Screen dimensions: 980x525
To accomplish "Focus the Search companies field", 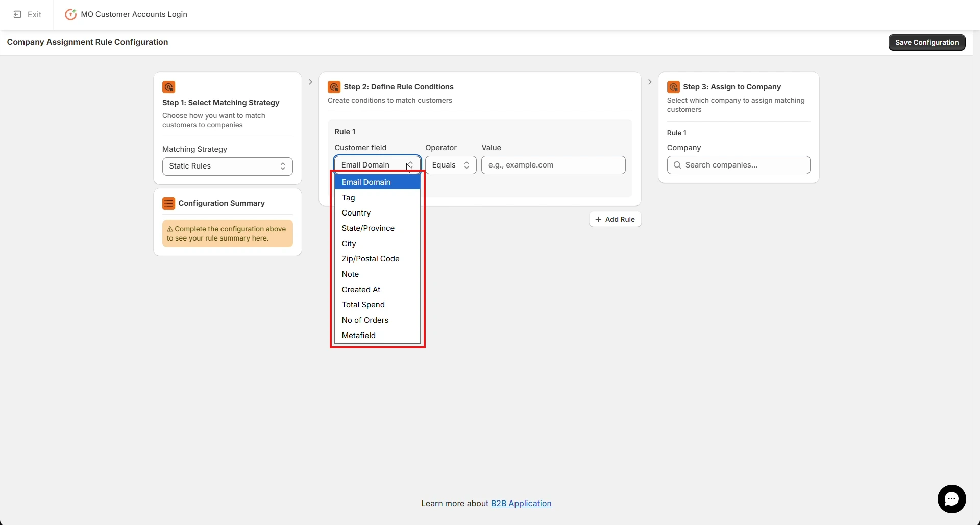I will 739,165.
